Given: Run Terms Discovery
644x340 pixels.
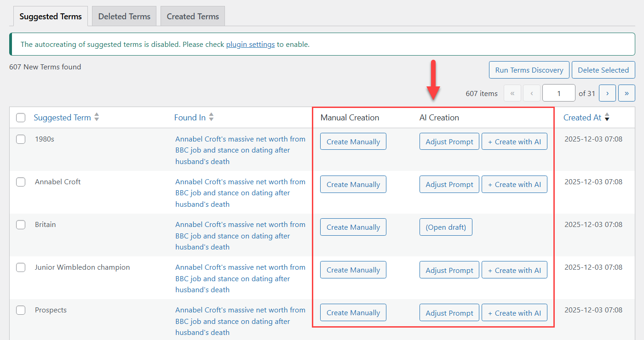Looking at the screenshot, I should 529,70.
